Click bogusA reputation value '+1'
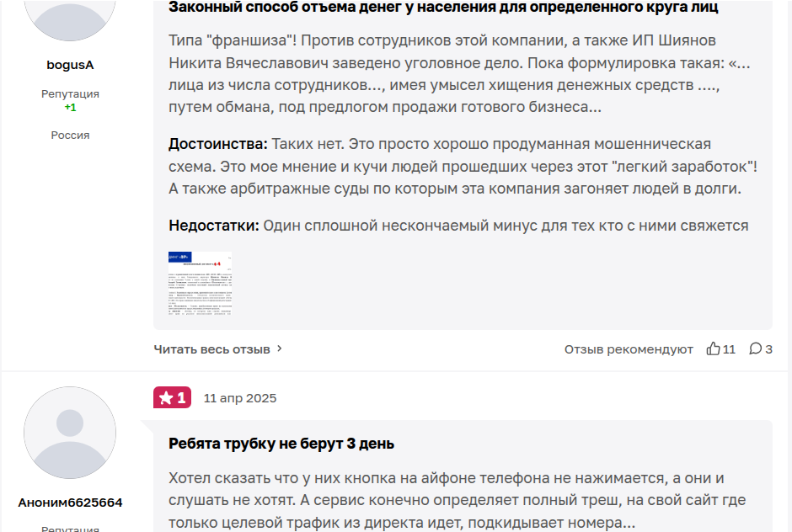Image resolution: width=792 pixels, height=532 pixels. pyautogui.click(x=70, y=108)
